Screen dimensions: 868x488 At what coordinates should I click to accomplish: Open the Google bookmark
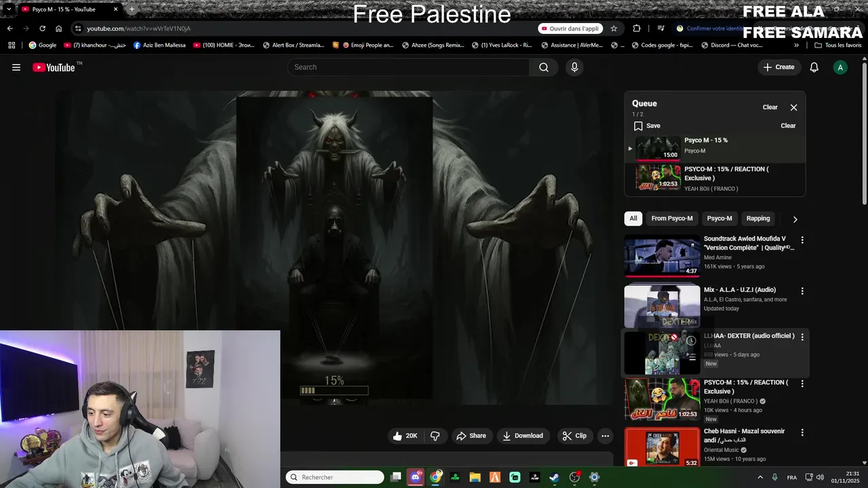[x=42, y=45]
